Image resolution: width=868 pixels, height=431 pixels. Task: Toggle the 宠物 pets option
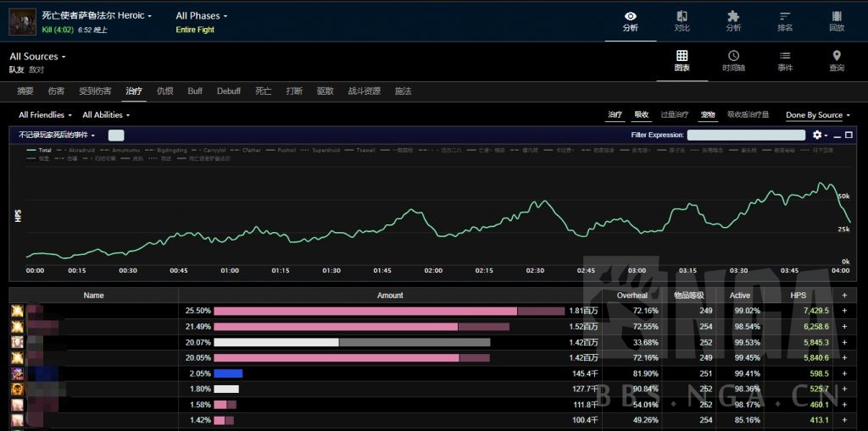(x=708, y=115)
